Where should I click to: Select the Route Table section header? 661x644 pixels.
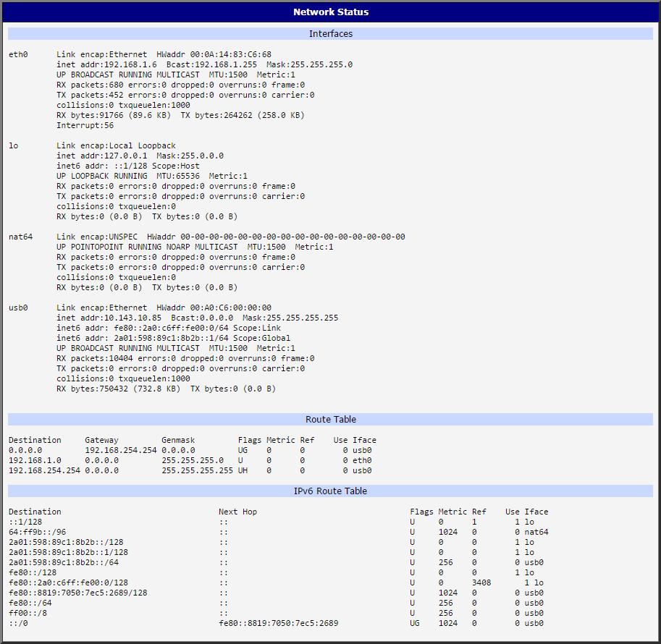click(330, 420)
